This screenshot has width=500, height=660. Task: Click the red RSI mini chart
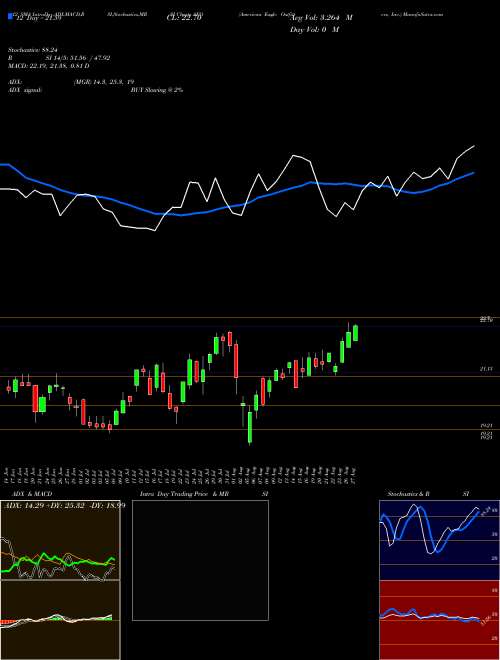(x=439, y=620)
